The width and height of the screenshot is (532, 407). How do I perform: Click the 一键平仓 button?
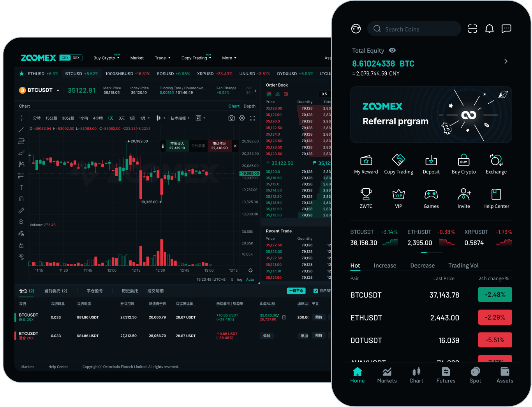(x=296, y=291)
